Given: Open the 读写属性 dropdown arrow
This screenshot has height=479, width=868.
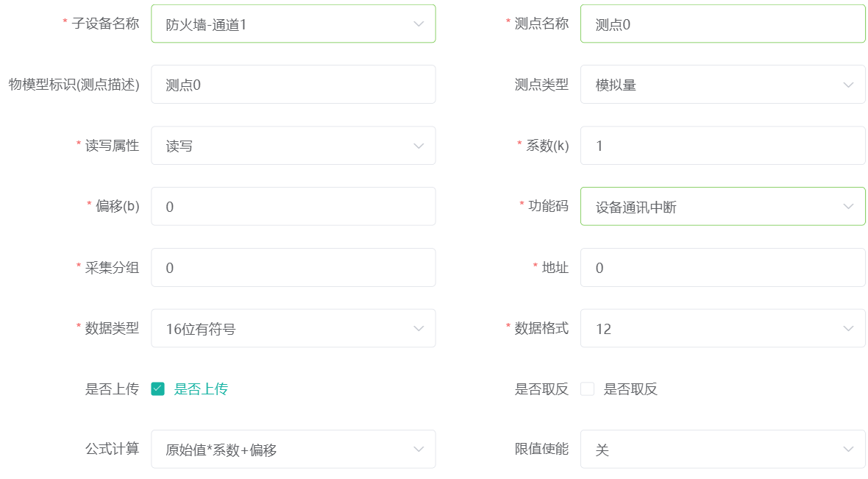Looking at the screenshot, I should 419,146.
